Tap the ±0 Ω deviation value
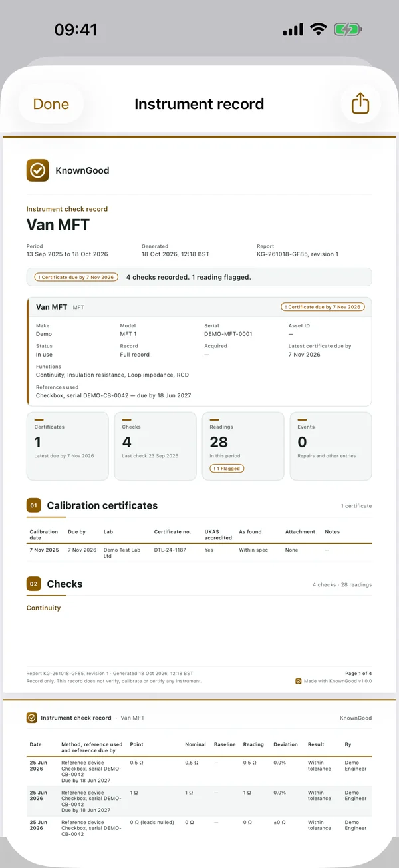 click(281, 822)
